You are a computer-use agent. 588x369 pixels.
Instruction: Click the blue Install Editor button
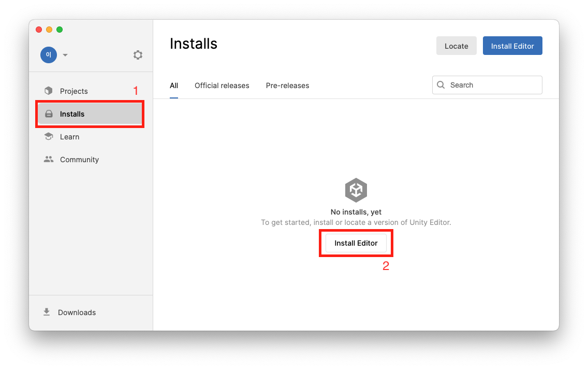pyautogui.click(x=512, y=46)
